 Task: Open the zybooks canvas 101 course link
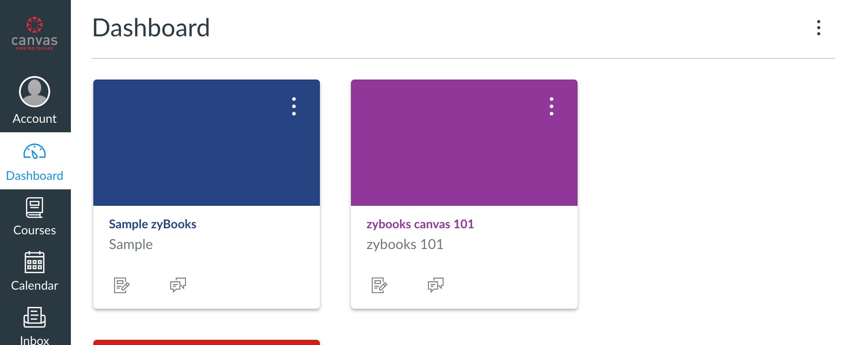point(420,224)
